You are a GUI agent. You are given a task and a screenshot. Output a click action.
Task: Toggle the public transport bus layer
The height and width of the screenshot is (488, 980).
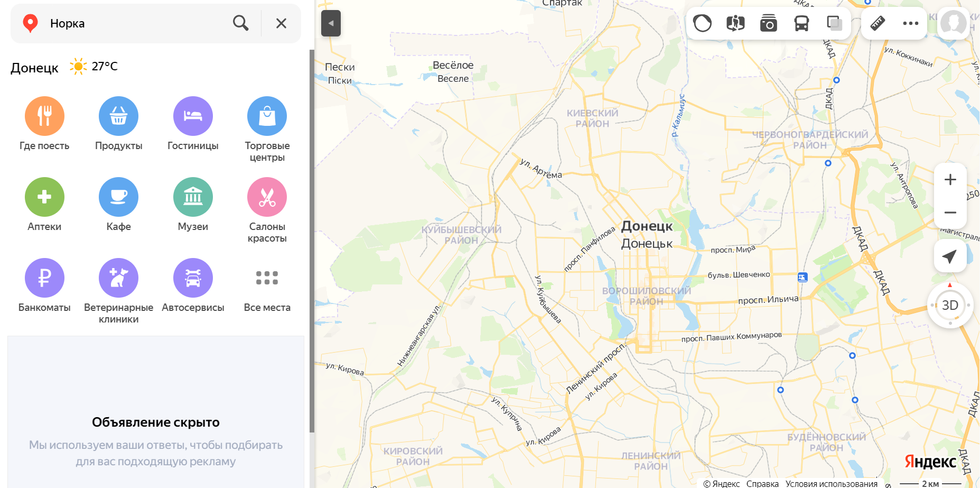click(x=801, y=23)
